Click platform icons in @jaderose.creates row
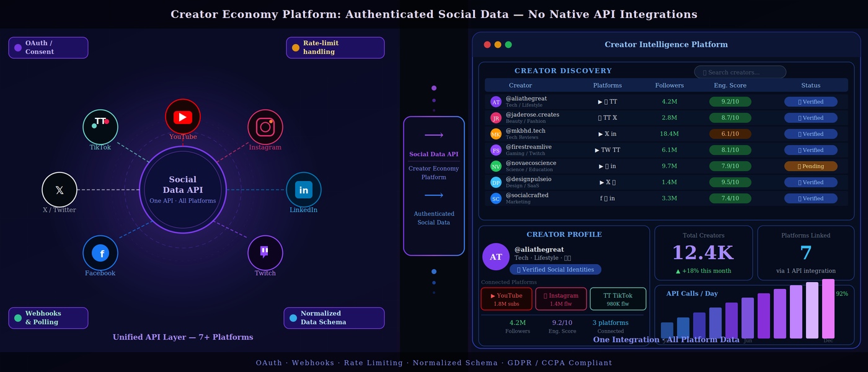 (608, 118)
